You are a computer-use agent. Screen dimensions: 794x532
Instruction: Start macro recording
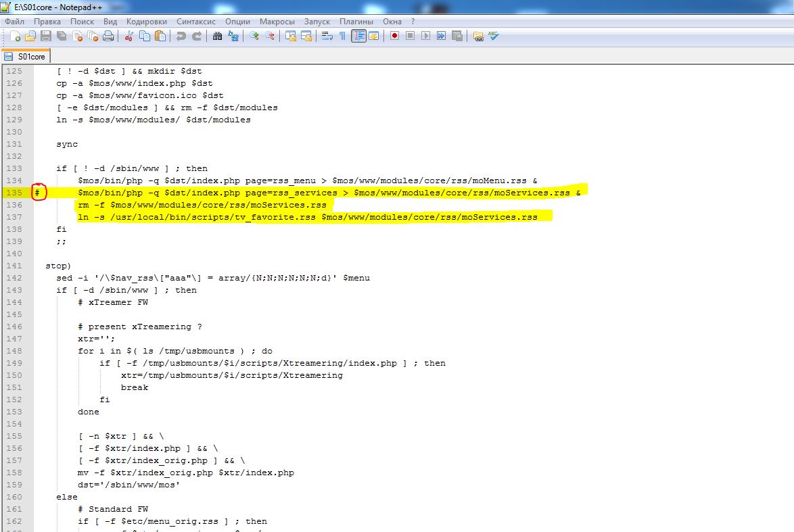pyautogui.click(x=394, y=37)
